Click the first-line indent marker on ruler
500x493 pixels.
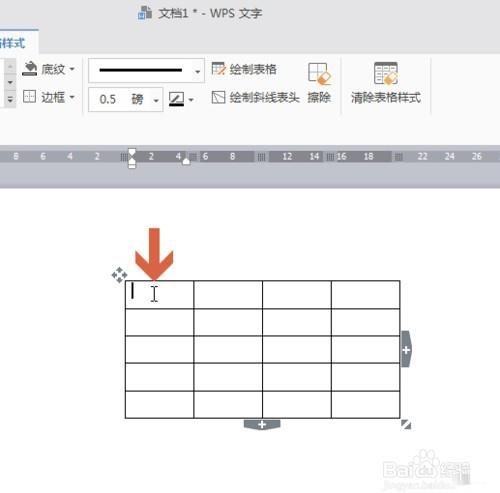(x=132, y=153)
